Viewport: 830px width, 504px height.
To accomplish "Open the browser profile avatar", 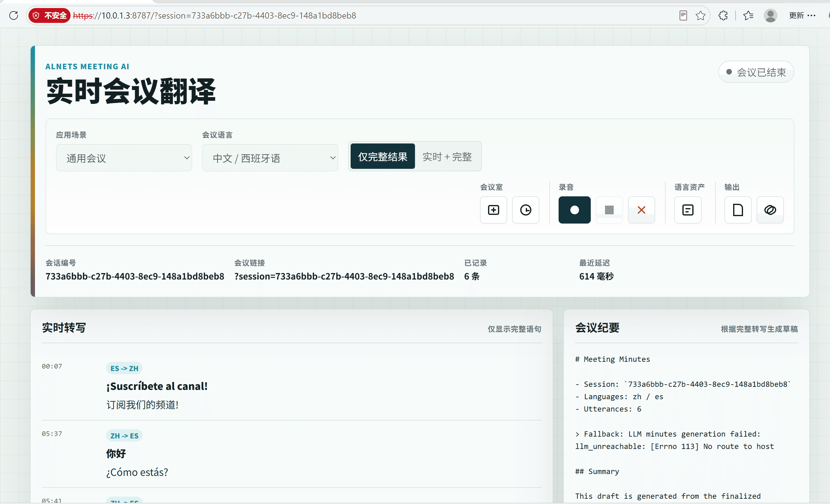I will (x=770, y=15).
